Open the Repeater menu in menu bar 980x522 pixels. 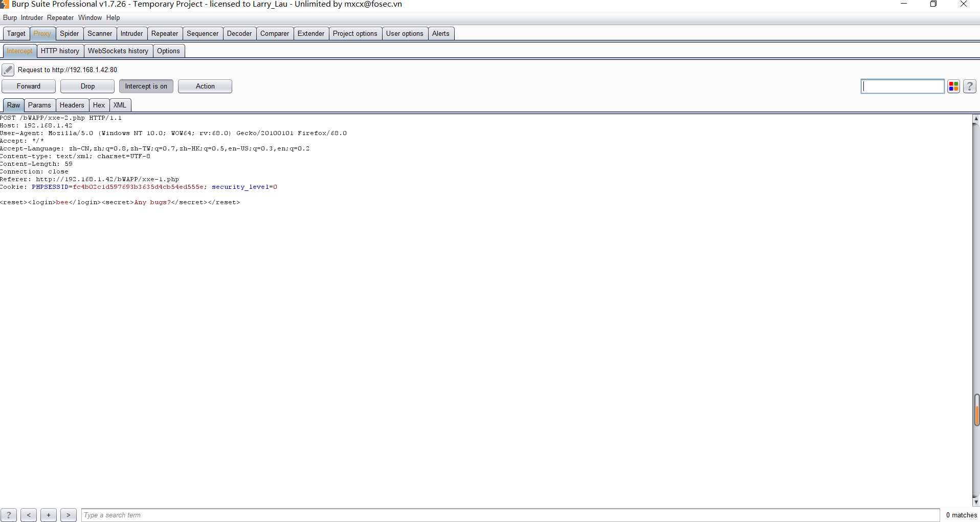(x=60, y=18)
